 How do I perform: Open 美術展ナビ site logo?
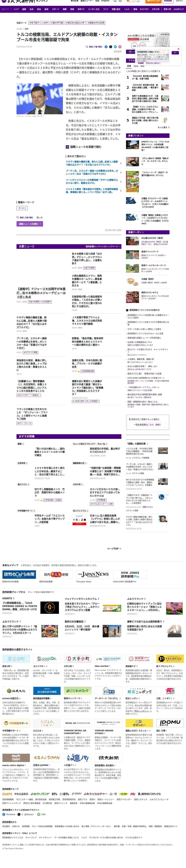pyautogui.click(x=139, y=658)
